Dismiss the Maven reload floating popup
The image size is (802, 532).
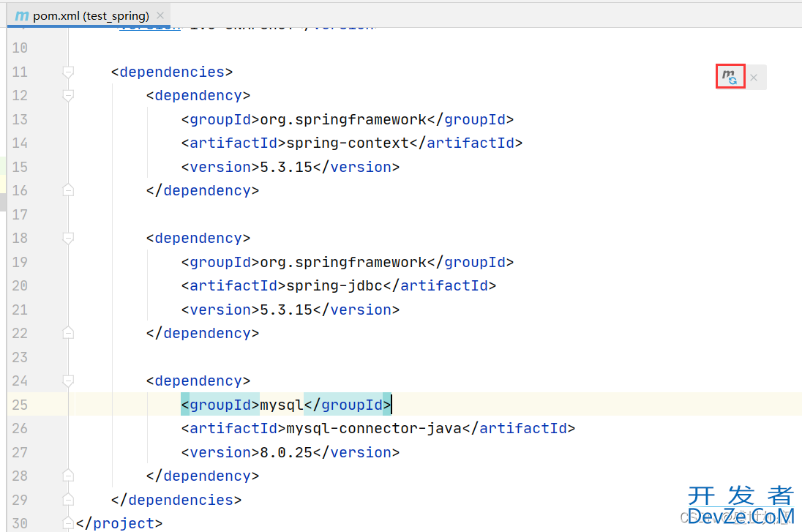coord(754,78)
